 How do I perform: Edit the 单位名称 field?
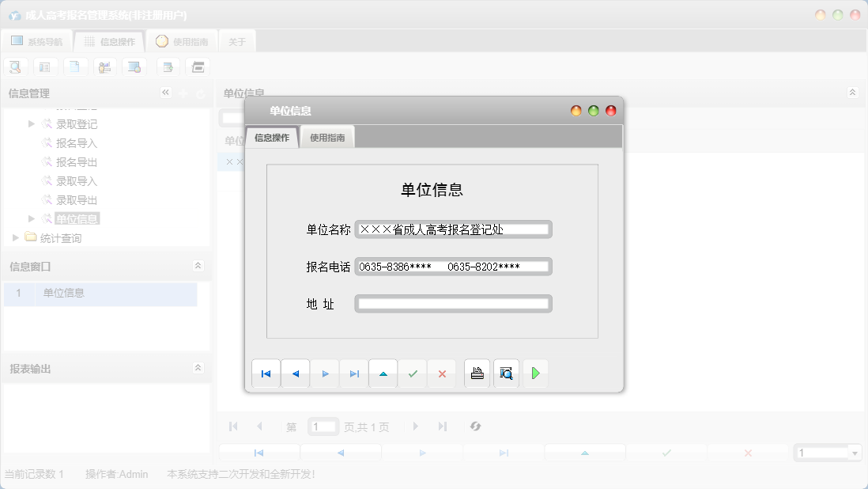[x=454, y=229]
